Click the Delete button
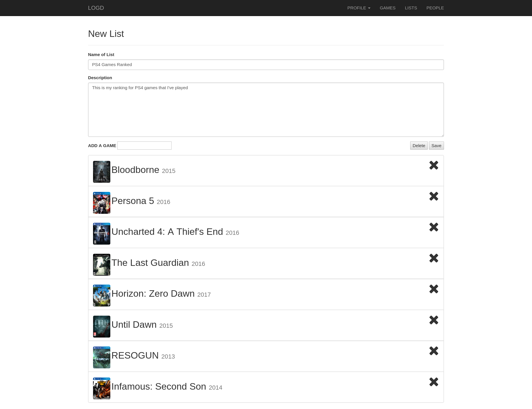Viewport: 532px width, 409px height. click(419, 146)
